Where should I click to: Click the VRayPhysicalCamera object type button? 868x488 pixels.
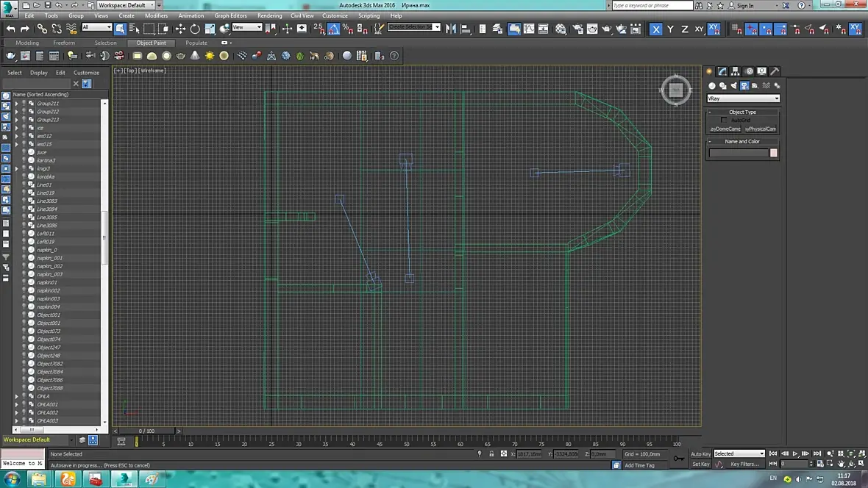coord(760,129)
